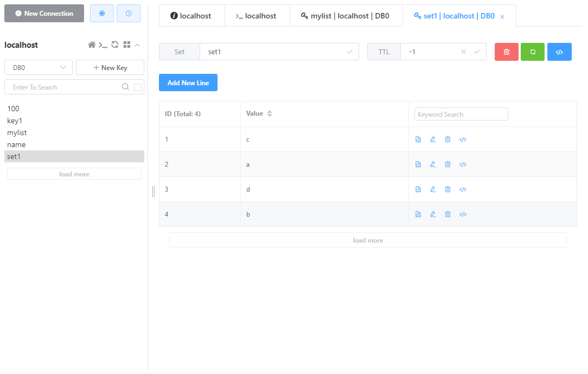Open the settings gear button
The height and width of the screenshot is (374, 588).
click(102, 14)
